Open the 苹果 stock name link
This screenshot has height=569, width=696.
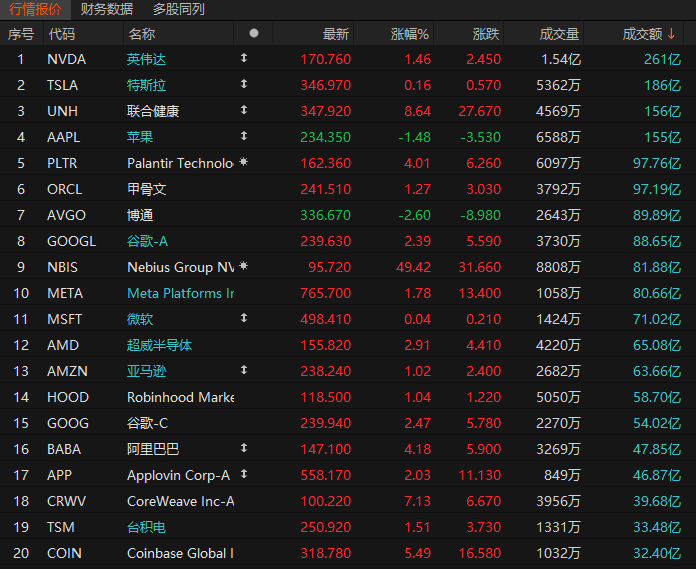(x=140, y=137)
